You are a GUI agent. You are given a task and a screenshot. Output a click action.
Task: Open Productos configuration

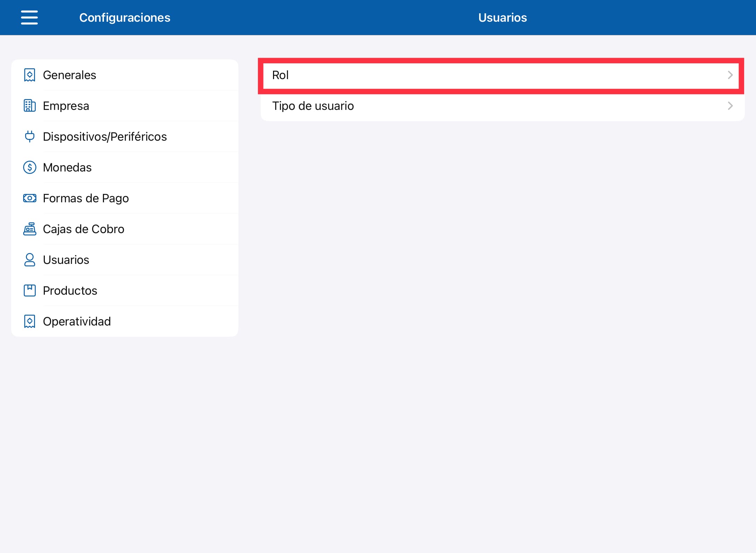click(x=125, y=290)
